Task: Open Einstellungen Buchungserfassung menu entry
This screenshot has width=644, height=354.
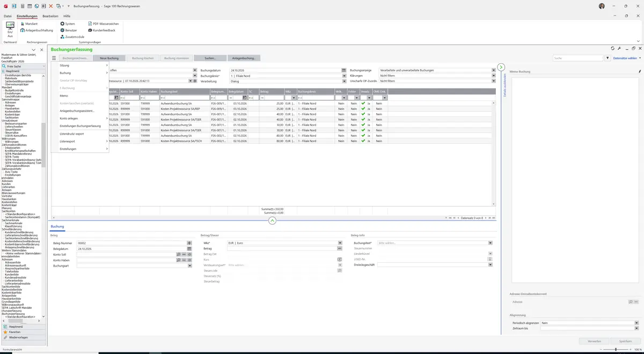Action: coord(80,126)
